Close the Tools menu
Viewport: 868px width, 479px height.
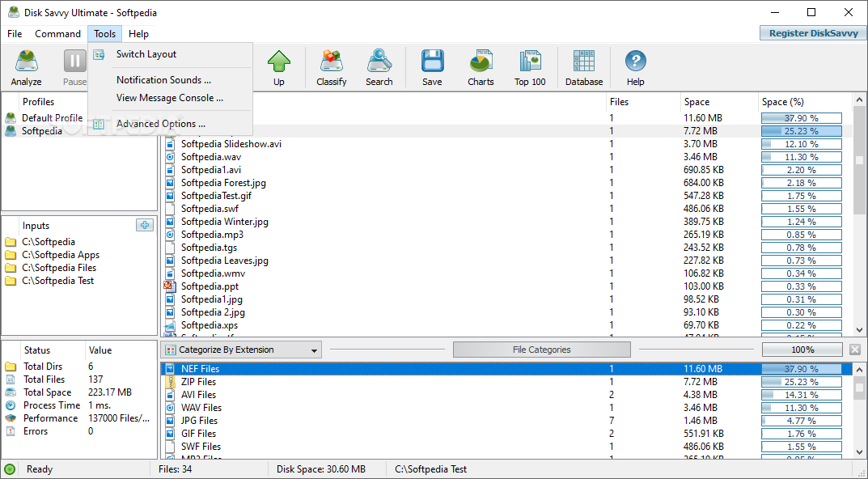point(104,34)
